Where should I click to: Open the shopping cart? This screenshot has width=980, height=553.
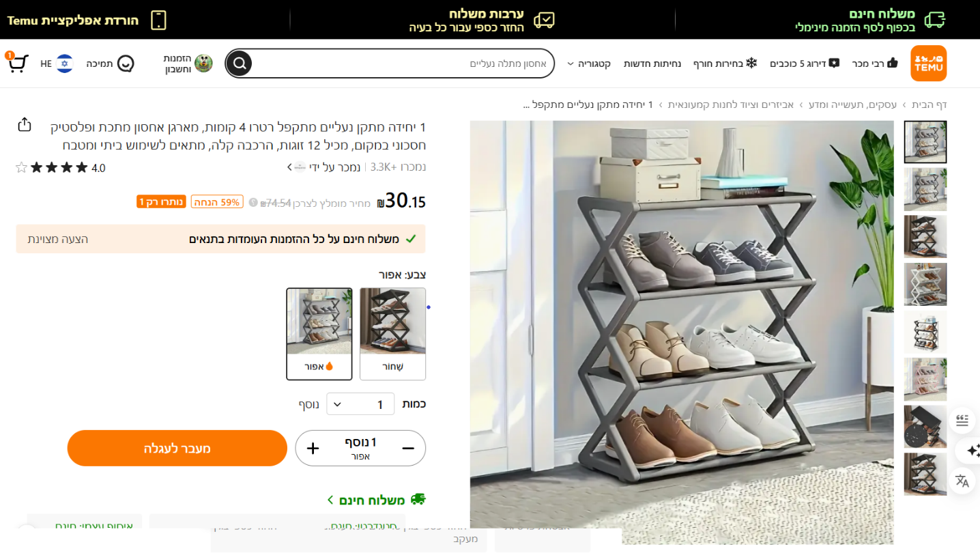[x=16, y=63]
